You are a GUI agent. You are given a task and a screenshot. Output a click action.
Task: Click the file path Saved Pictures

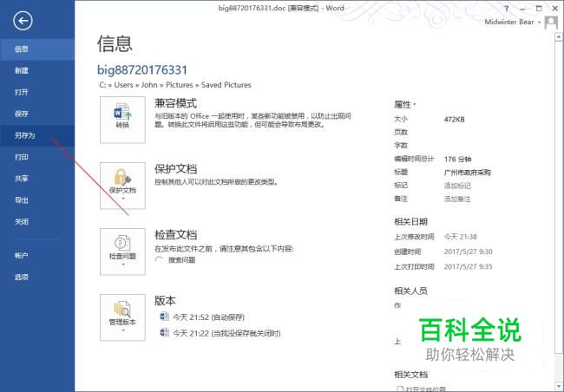pyautogui.click(x=226, y=85)
